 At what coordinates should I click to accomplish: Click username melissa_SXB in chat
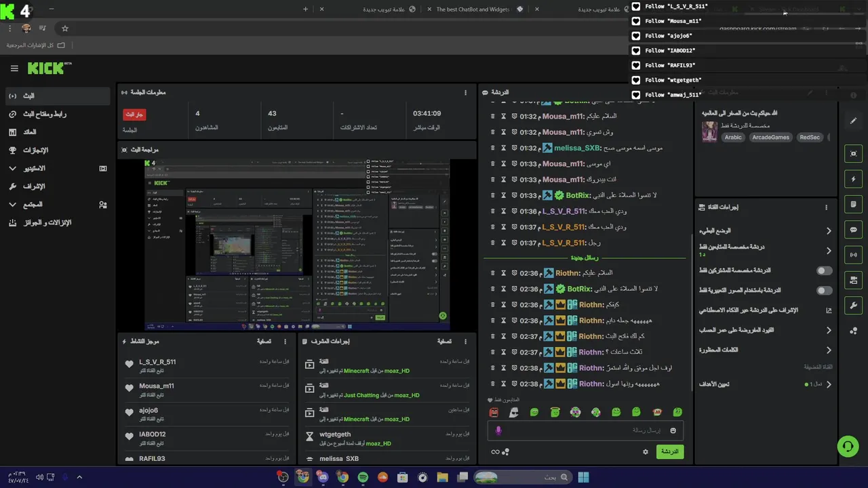coord(578,148)
